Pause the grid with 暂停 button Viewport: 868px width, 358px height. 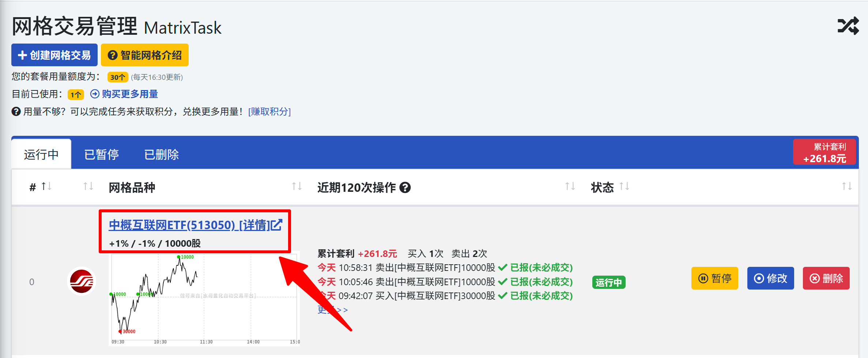(x=714, y=278)
